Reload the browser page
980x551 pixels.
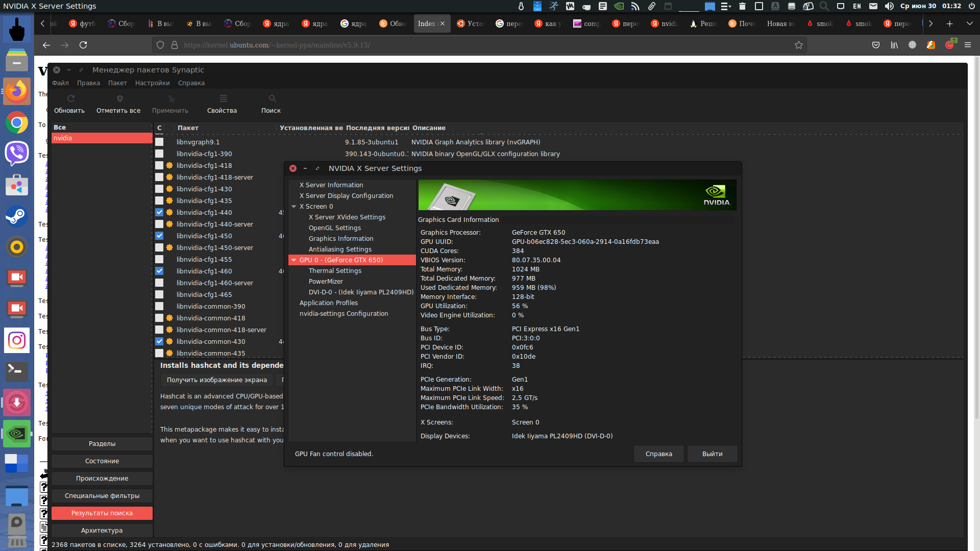pos(83,45)
